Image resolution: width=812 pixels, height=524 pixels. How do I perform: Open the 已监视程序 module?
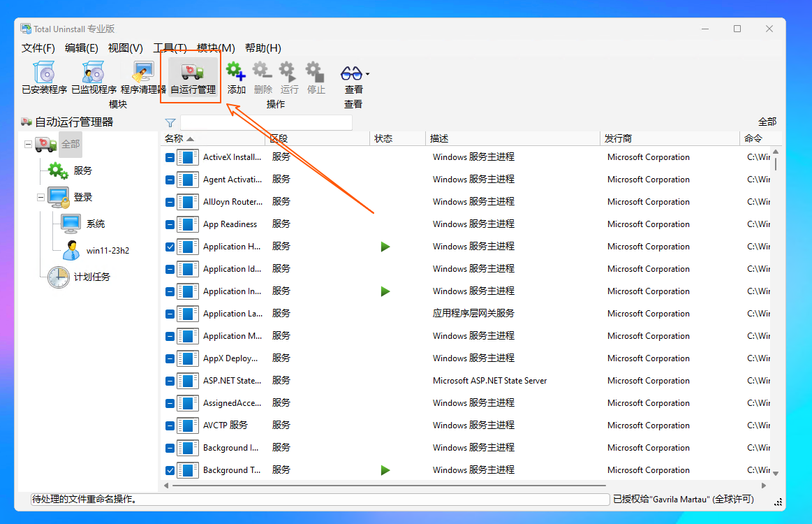(94, 78)
